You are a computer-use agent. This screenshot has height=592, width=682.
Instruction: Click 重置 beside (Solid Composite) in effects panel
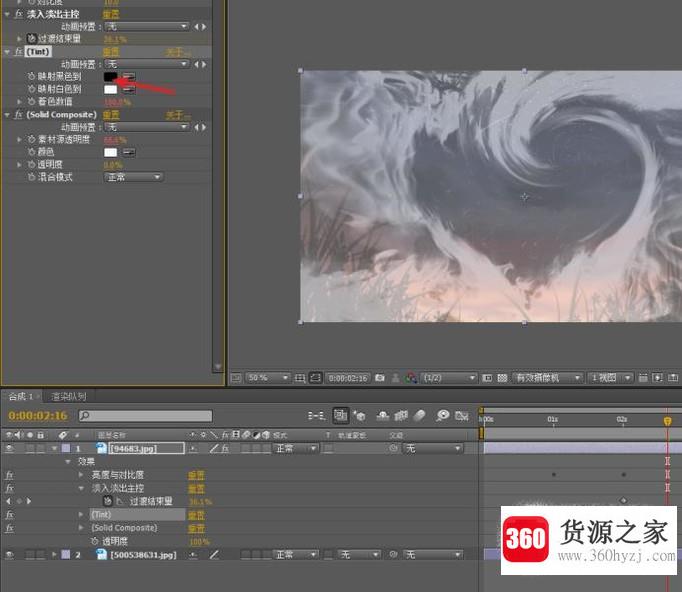(x=111, y=115)
